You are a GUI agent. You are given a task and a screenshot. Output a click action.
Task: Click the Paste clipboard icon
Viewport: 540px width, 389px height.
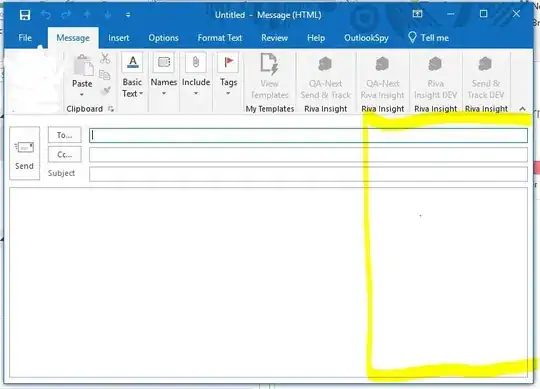[x=83, y=65]
